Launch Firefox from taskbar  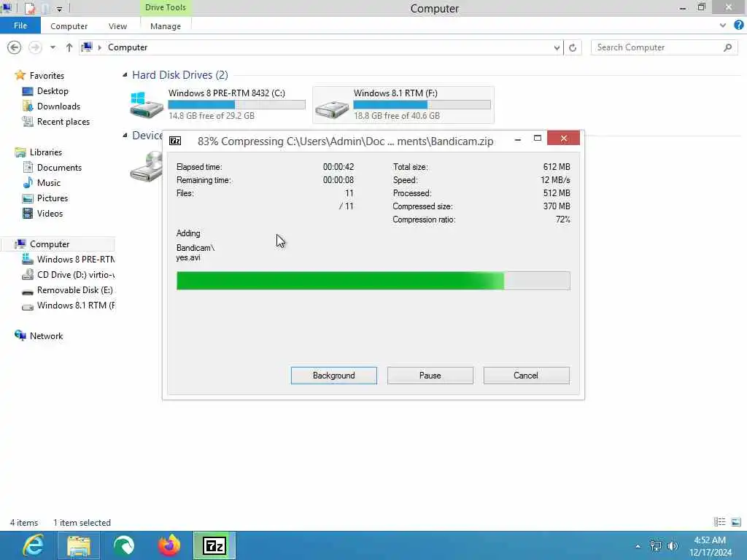click(x=169, y=545)
